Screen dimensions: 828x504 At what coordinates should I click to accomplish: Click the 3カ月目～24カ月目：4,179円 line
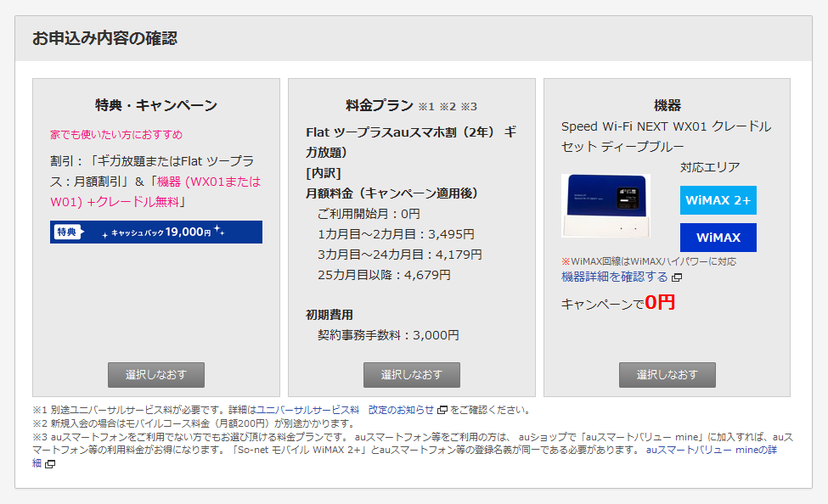tap(400, 255)
